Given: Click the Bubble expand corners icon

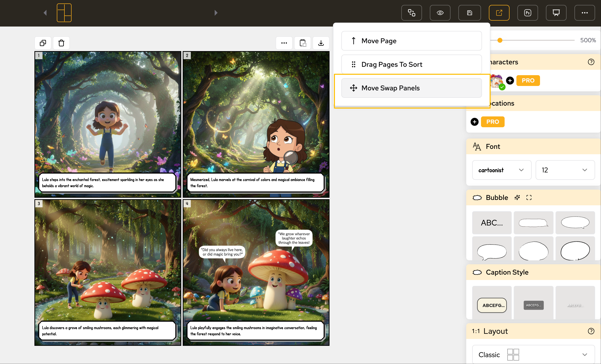Looking at the screenshot, I should pos(529,197).
